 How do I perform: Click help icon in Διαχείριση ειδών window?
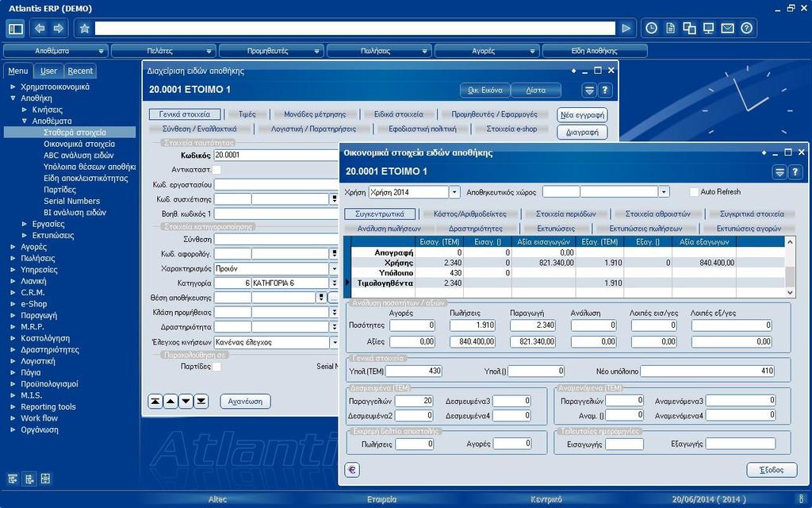tap(605, 90)
